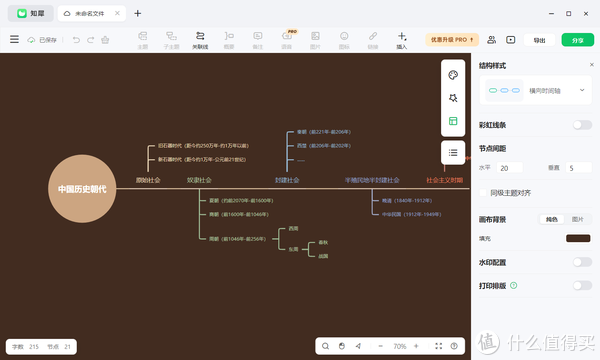Open the 图标 emoji icon tool
Image resolution: width=600 pixels, height=360 pixels.
click(344, 40)
